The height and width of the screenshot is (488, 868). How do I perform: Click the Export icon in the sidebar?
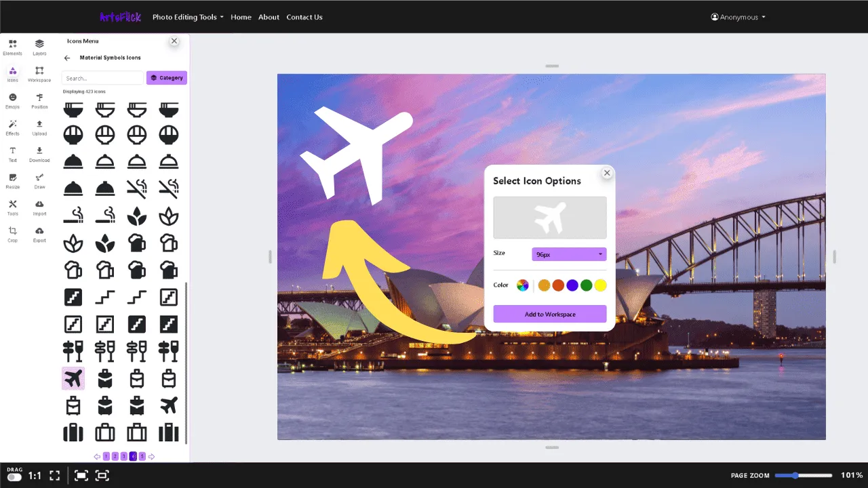[x=39, y=235]
